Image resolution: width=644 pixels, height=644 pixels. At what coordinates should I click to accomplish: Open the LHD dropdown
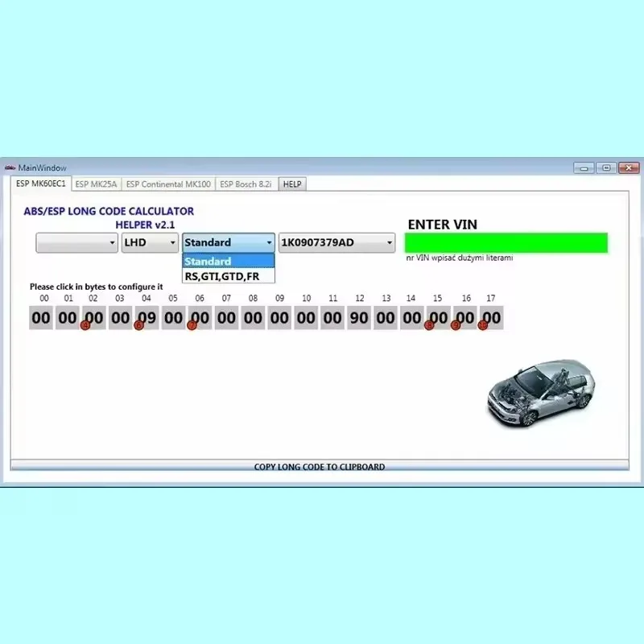pyautogui.click(x=149, y=242)
